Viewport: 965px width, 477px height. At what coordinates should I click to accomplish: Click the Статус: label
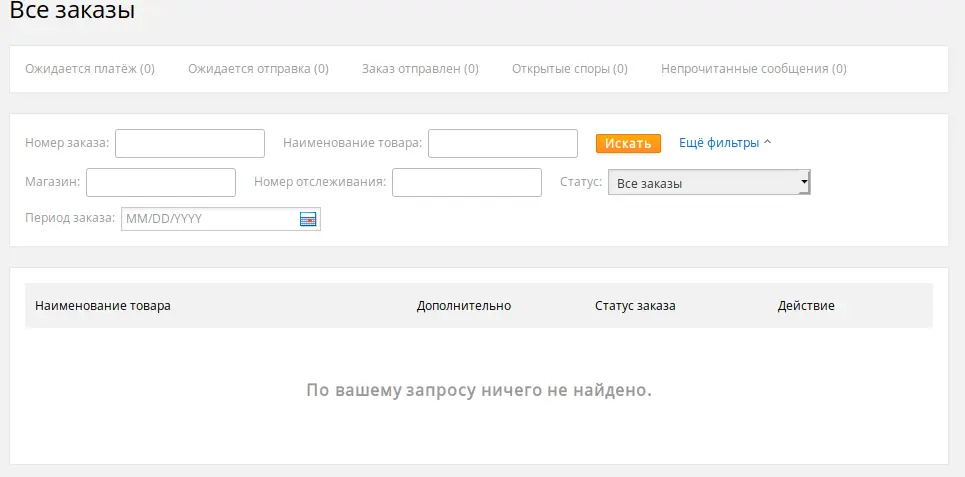[x=581, y=182]
